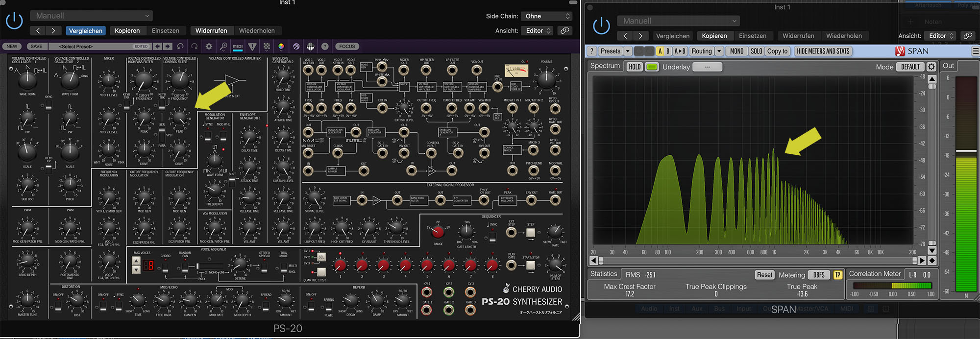Click the SPAN statistics Reset button
980x339 pixels.
point(764,275)
